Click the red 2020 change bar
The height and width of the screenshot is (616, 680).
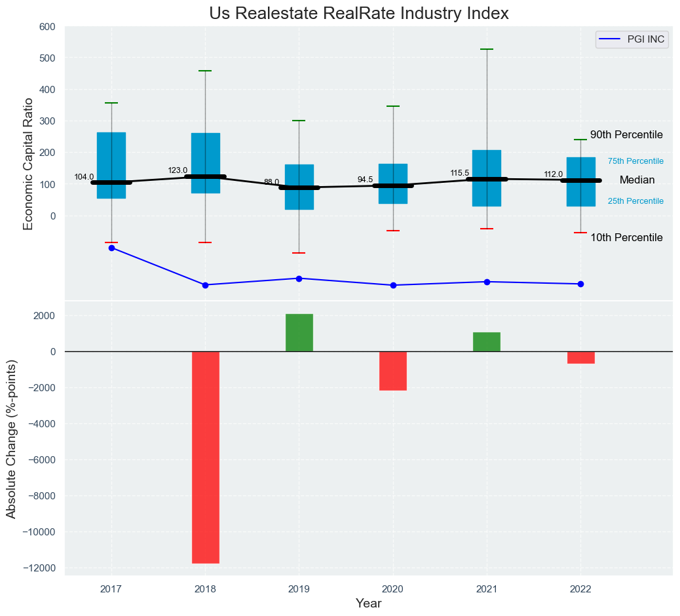tap(393, 371)
